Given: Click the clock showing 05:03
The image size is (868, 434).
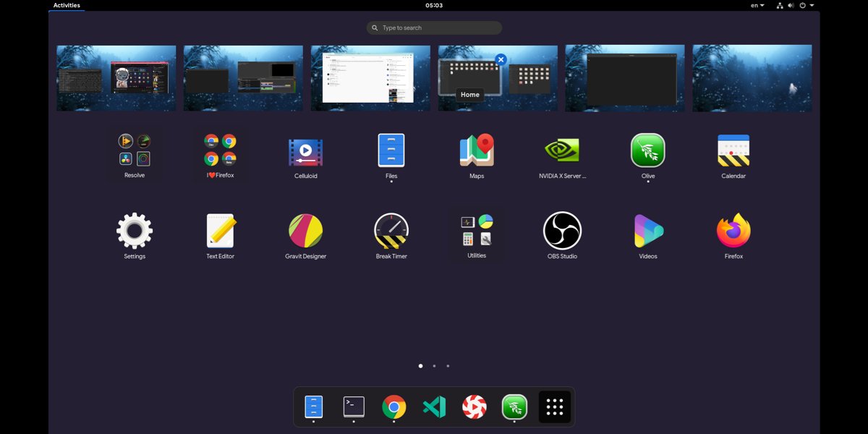Looking at the screenshot, I should (x=434, y=5).
